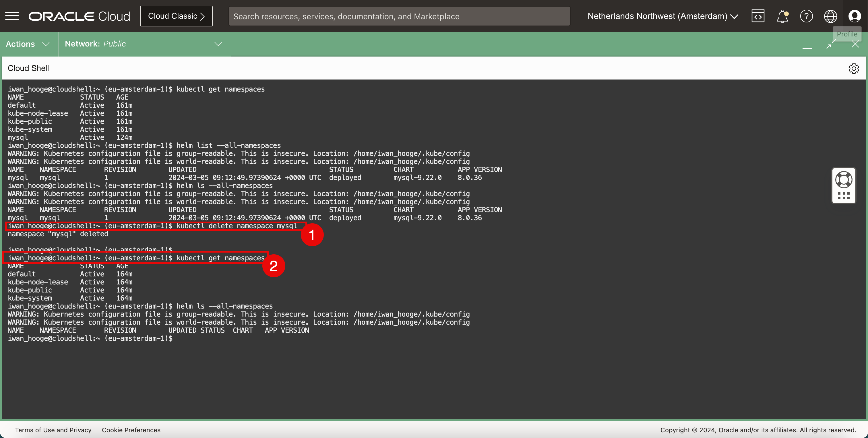Open the Developer tools code icon

(758, 16)
